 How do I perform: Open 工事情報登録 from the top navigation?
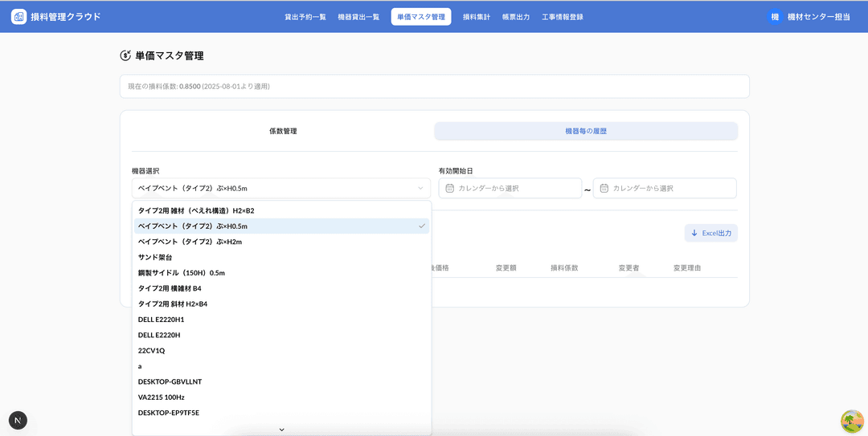click(x=563, y=17)
